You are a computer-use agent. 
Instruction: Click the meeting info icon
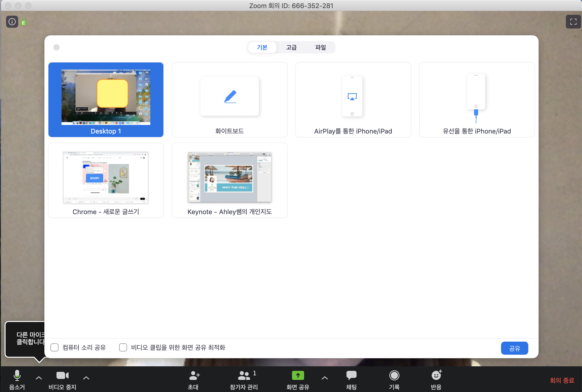[12, 22]
